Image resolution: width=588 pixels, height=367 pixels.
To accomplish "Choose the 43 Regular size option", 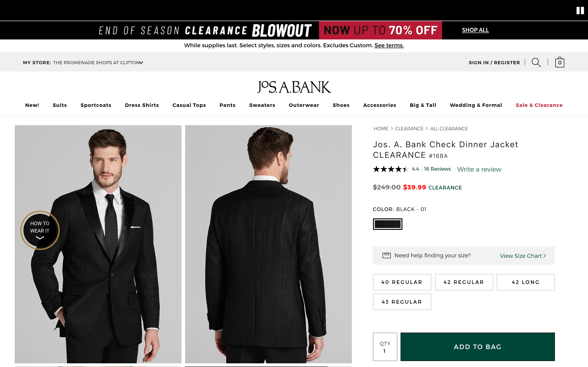I will click(x=402, y=302).
